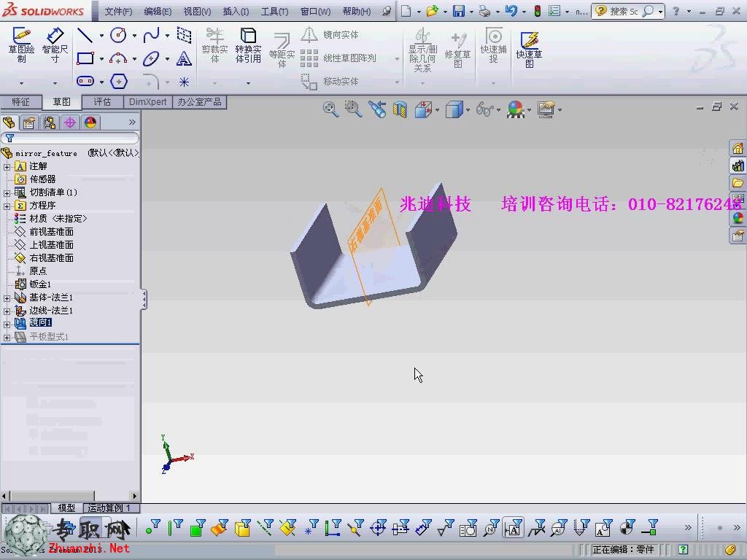Open the 工具(T) menu
Image resolution: width=747 pixels, height=560 pixels.
[x=274, y=11]
